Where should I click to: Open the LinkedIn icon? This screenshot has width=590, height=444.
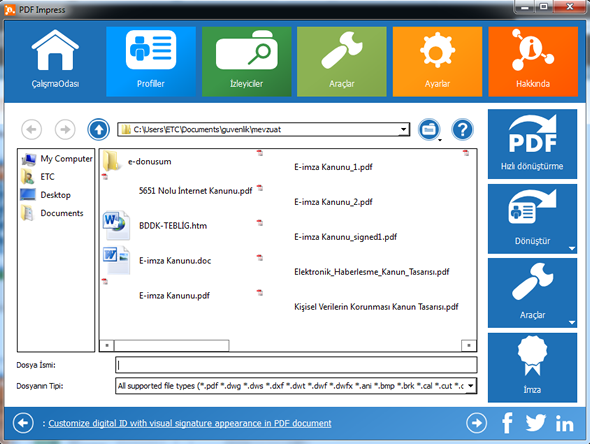click(564, 423)
